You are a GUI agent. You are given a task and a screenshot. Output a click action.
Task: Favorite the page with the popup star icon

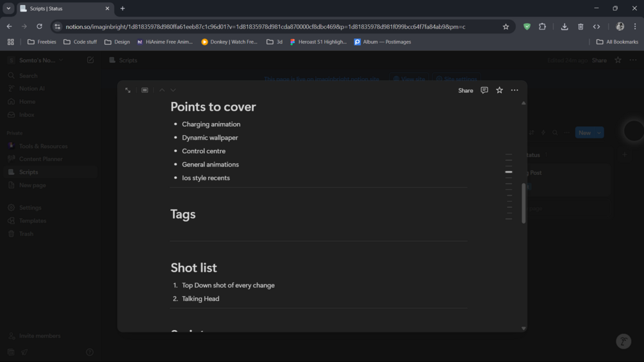click(x=500, y=90)
